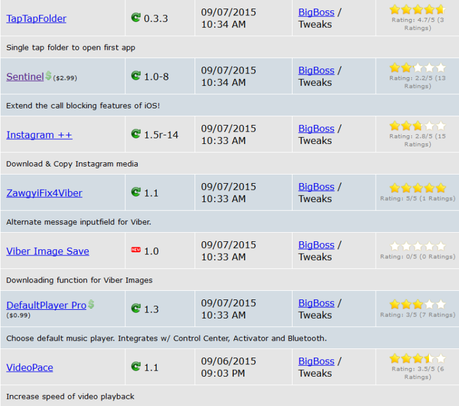Click the red new badge beside Viber Image Save

coord(136,250)
